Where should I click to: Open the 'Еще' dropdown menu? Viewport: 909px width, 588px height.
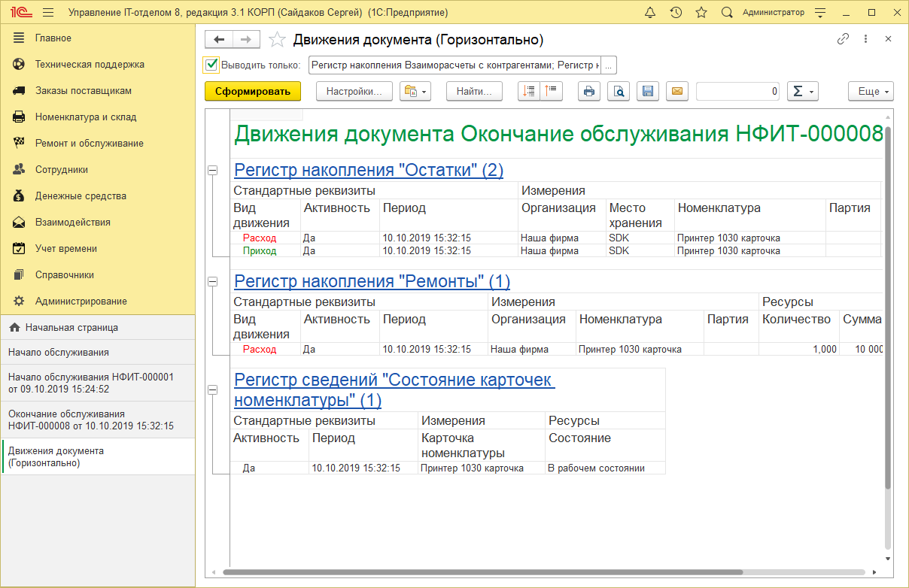pyautogui.click(x=870, y=91)
